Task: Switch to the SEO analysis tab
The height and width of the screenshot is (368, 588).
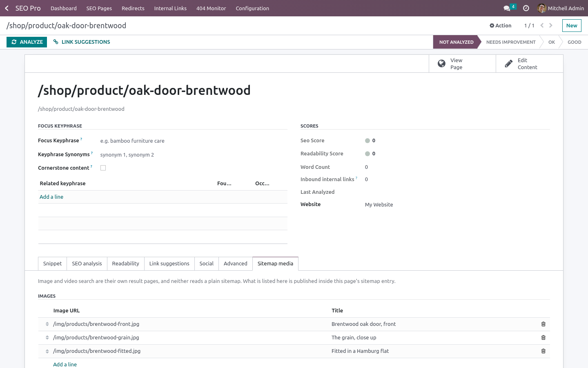Action: (87, 264)
